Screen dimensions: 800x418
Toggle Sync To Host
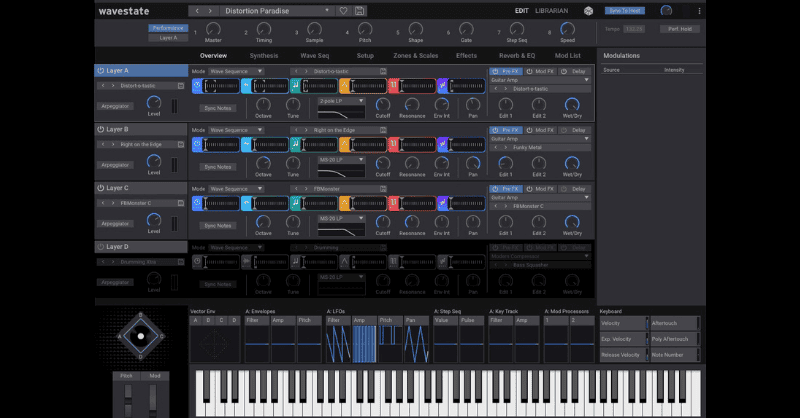[625, 11]
